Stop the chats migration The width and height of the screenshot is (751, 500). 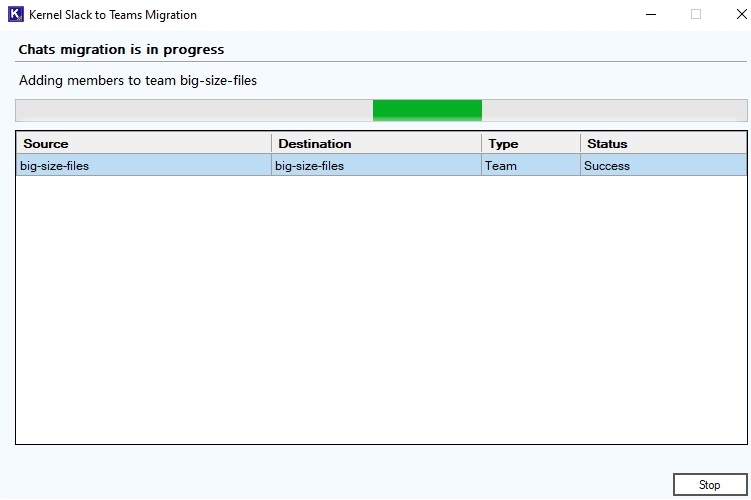710,485
